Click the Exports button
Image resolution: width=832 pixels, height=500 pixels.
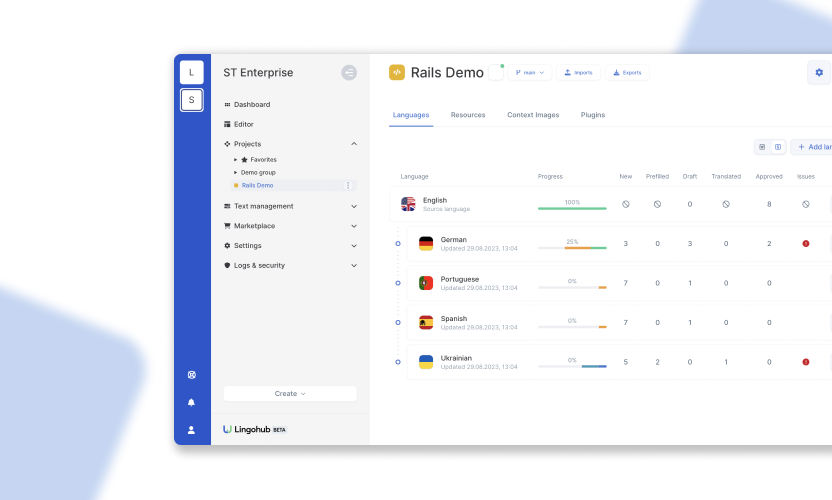[627, 72]
